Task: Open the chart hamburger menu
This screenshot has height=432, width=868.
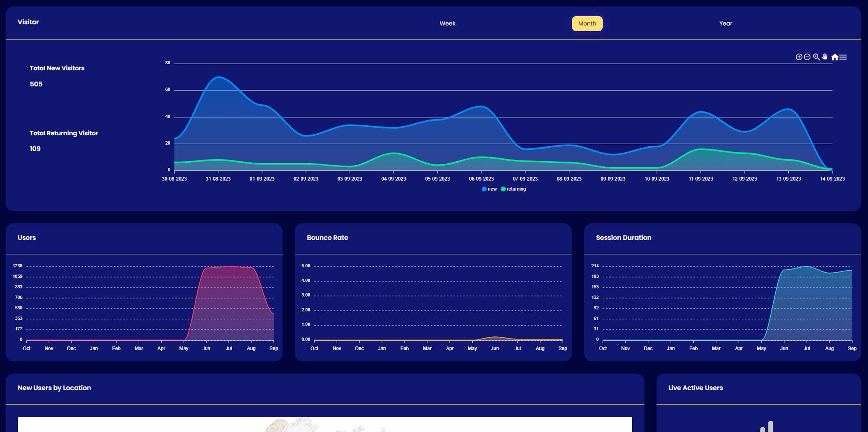Action: click(843, 57)
